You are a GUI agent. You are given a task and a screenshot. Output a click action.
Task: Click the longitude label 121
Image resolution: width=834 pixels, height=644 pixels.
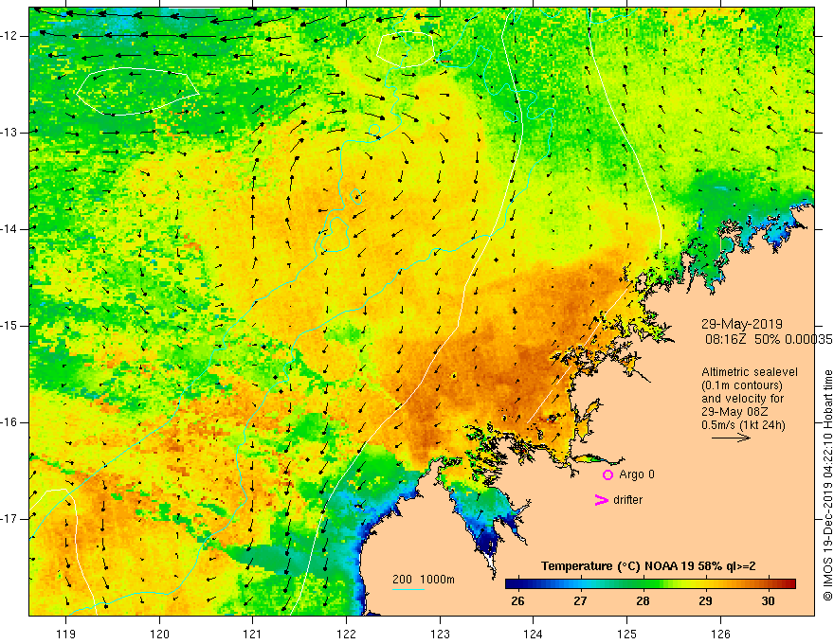pyautogui.click(x=253, y=634)
